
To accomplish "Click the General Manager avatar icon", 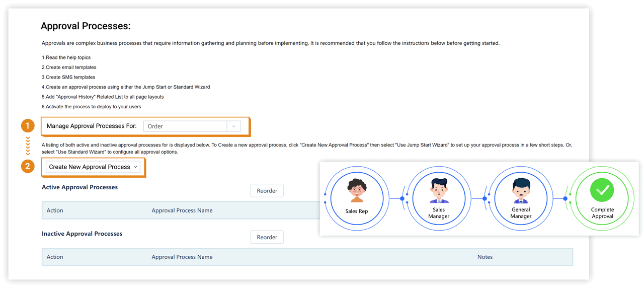I will 521,191.
